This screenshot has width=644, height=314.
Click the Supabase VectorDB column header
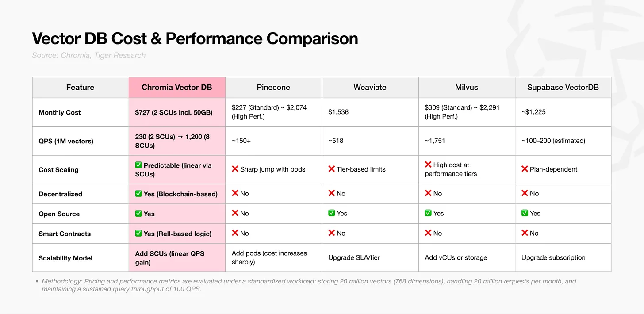point(563,88)
